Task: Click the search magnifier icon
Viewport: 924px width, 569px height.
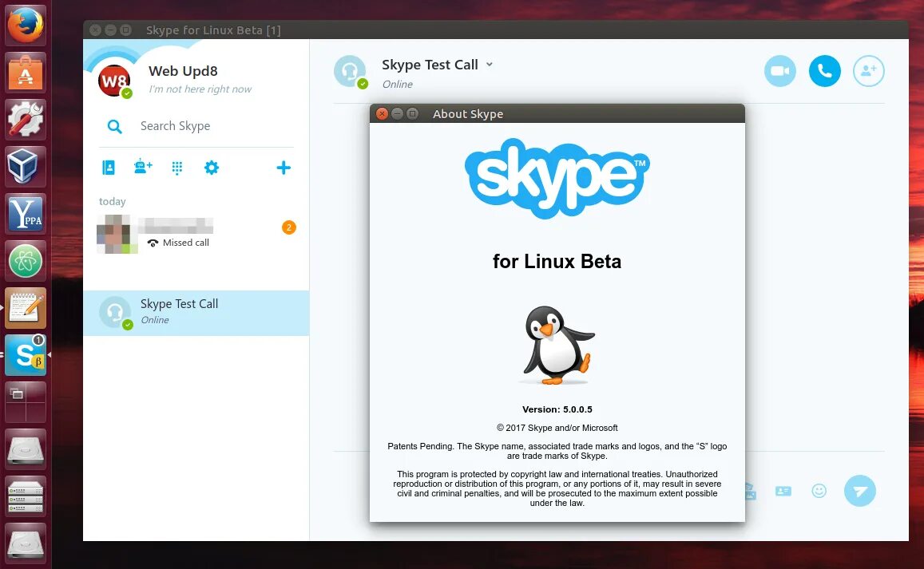Action: (115, 126)
